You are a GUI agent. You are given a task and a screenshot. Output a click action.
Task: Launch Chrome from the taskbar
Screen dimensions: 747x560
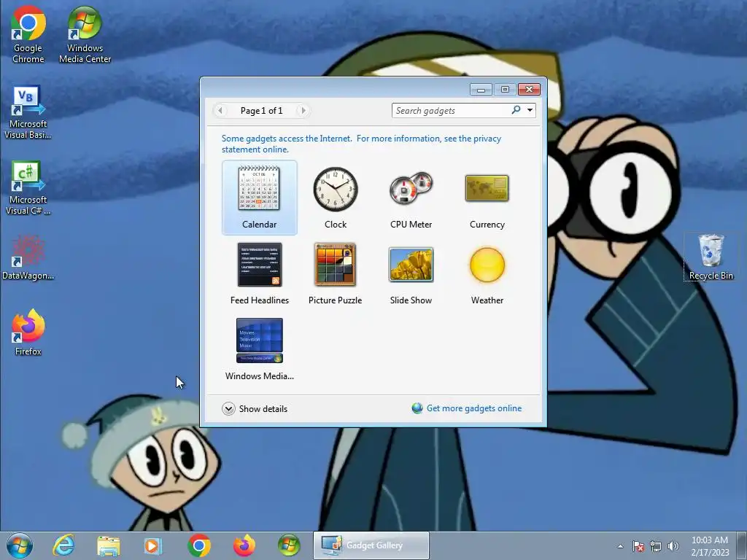(x=199, y=545)
